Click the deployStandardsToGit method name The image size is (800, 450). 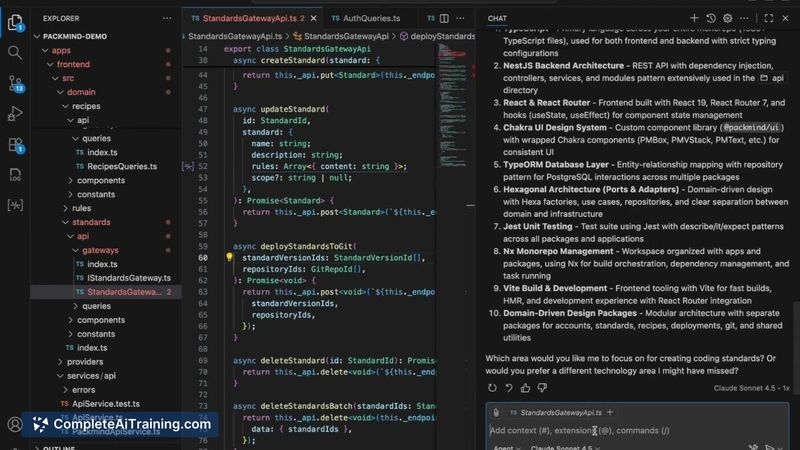click(x=306, y=246)
